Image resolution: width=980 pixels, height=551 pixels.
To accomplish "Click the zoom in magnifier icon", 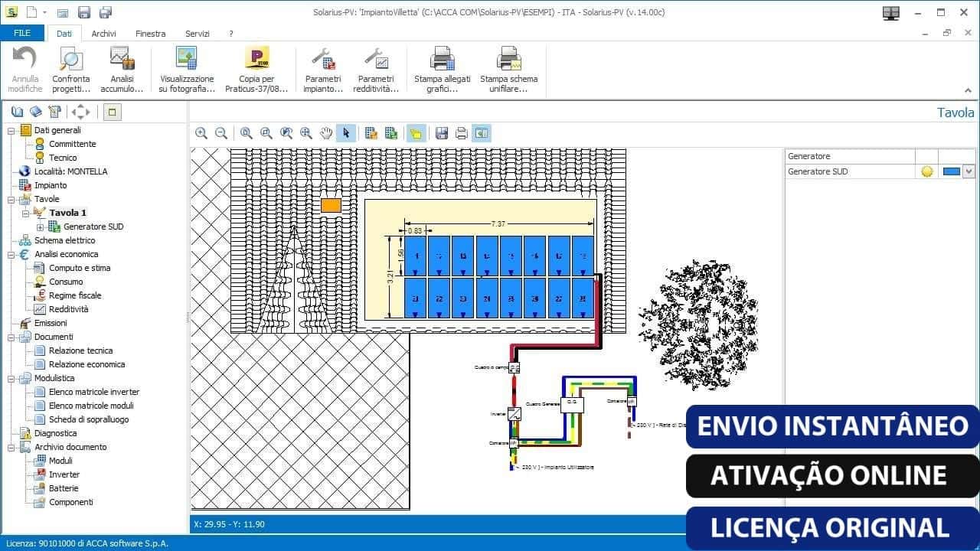I will [201, 133].
